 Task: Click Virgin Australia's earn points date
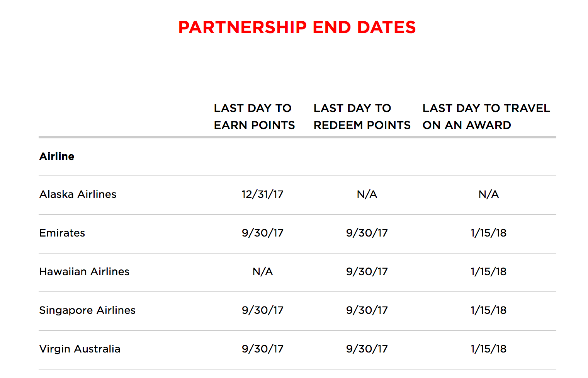[x=262, y=349]
